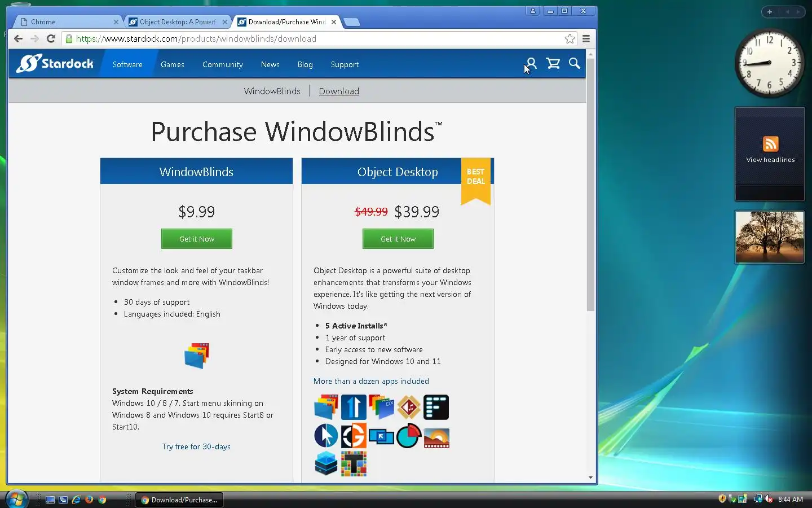This screenshot has height=508, width=812.
Task: Reload the page with the refresh icon
Action: (51, 38)
